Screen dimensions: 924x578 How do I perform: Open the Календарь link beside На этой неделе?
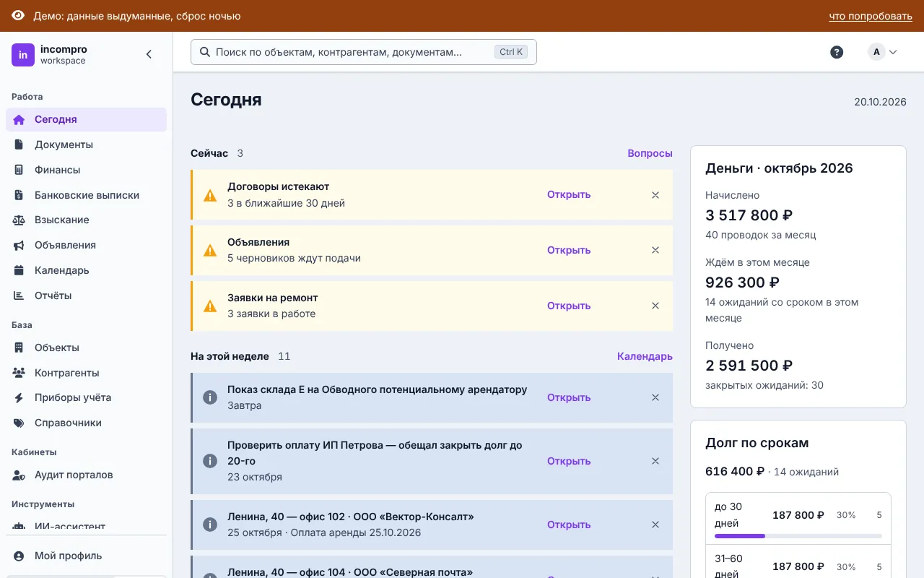[645, 356]
